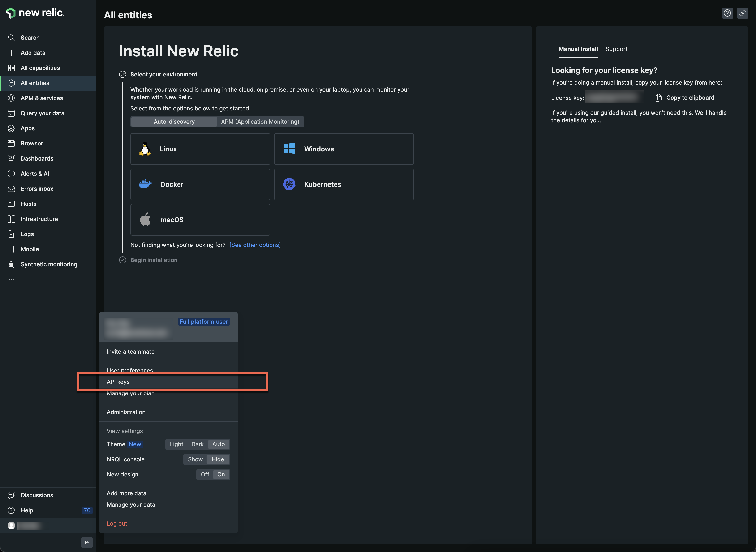Image resolution: width=756 pixels, height=552 pixels.
Task: Click the Hosts server icon
Action: (x=11, y=204)
